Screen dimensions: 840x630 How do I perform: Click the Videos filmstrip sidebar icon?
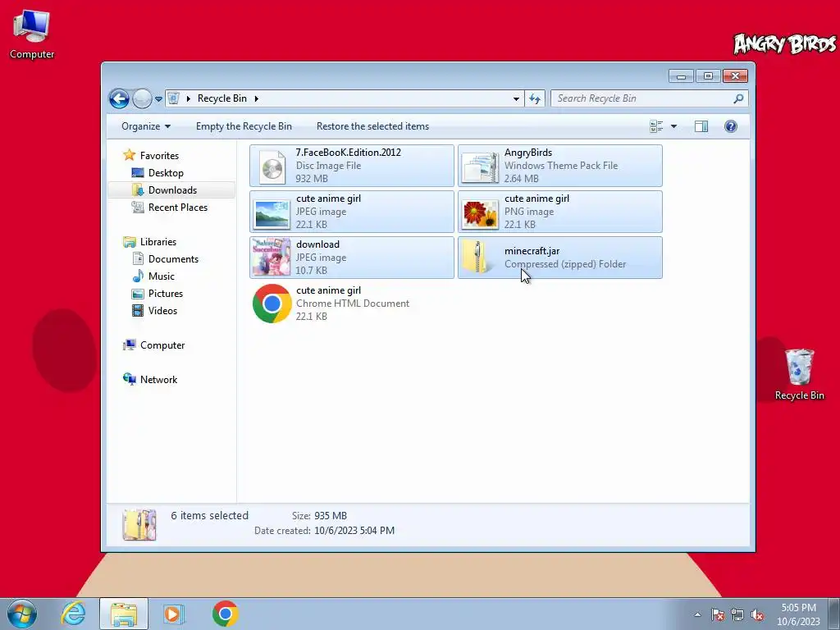click(138, 311)
